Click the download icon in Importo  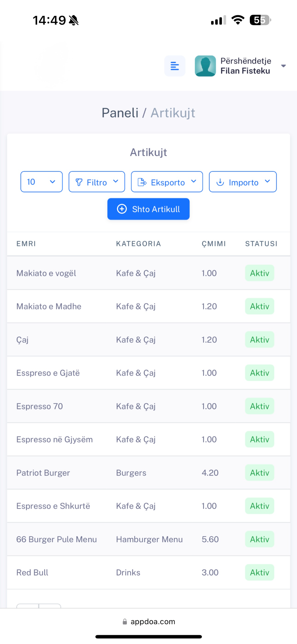(x=220, y=182)
